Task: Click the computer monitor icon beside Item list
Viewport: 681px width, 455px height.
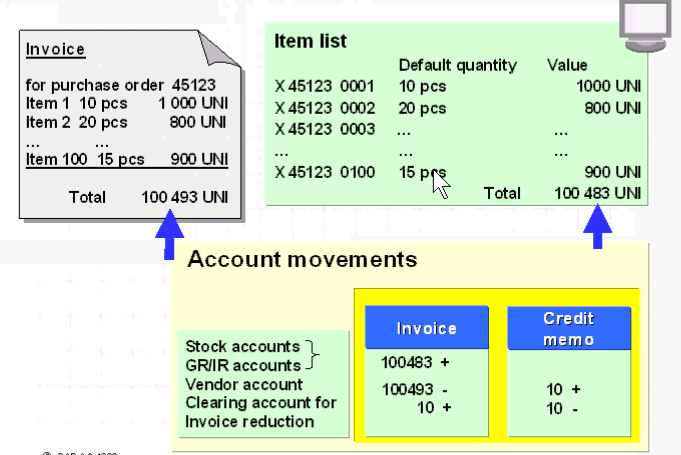Action: pos(646,25)
